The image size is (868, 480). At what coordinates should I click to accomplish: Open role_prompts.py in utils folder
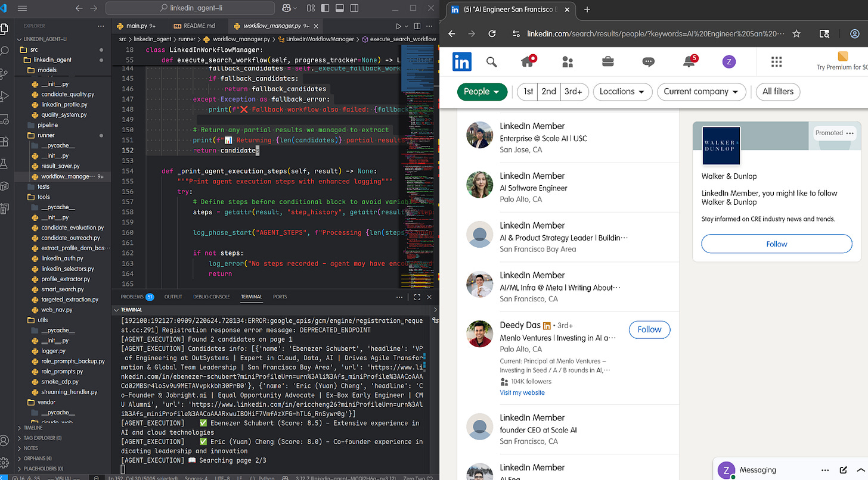[x=62, y=372]
